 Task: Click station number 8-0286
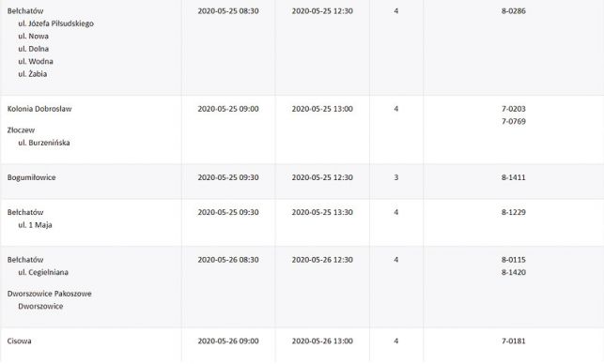tap(514, 11)
